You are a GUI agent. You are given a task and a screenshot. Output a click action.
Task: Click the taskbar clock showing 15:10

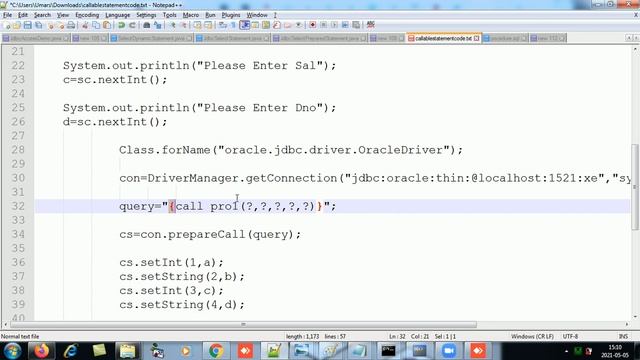point(615,351)
